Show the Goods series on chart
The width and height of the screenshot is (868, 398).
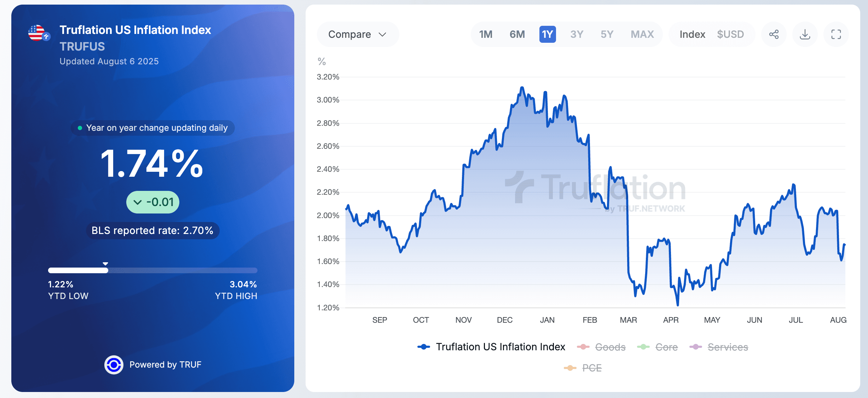(601, 347)
